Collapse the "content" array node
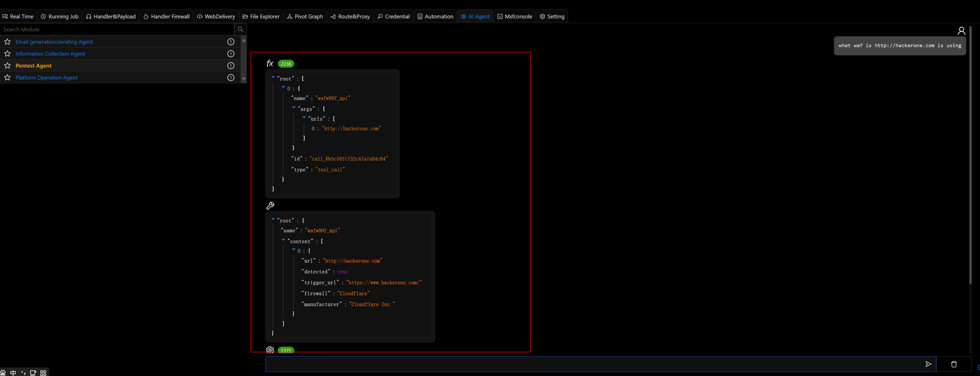 coord(283,240)
